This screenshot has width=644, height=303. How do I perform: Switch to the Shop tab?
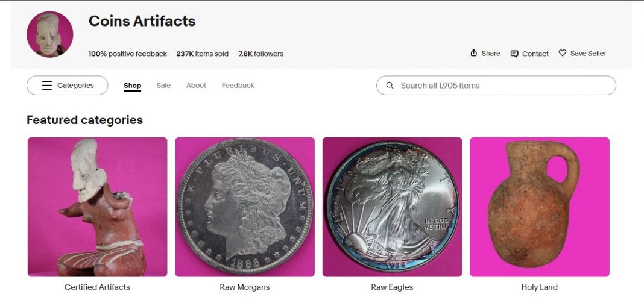(133, 86)
